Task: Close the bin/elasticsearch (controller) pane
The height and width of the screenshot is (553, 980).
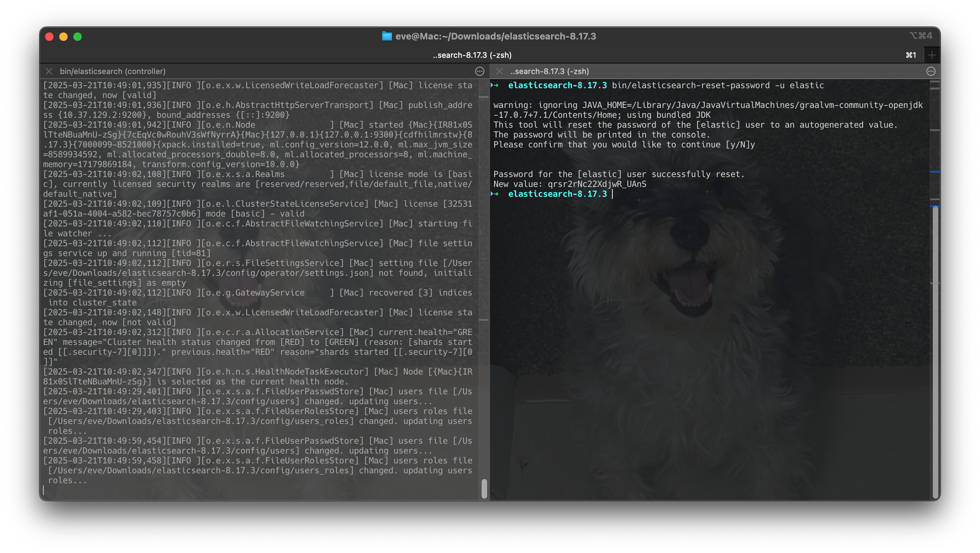Action: [x=49, y=71]
